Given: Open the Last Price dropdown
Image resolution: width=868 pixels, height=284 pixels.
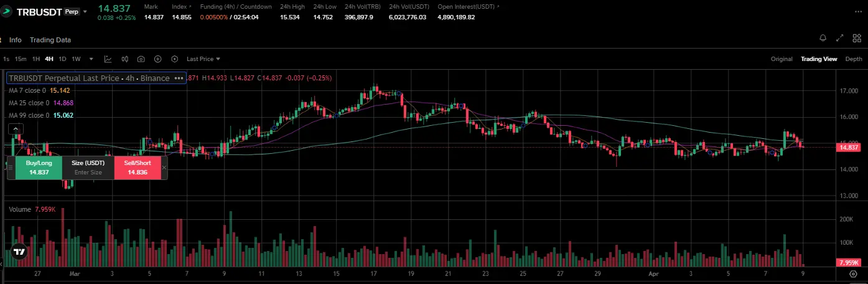Looking at the screenshot, I should tap(203, 59).
